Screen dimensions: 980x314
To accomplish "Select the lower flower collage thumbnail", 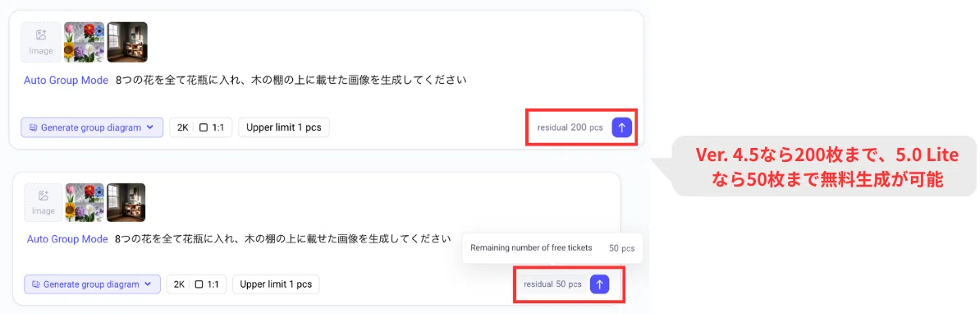I will 85,202.
